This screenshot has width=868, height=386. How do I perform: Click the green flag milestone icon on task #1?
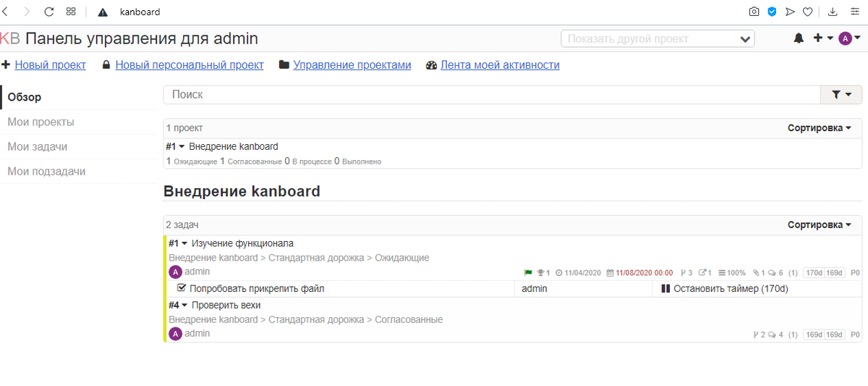click(x=528, y=273)
